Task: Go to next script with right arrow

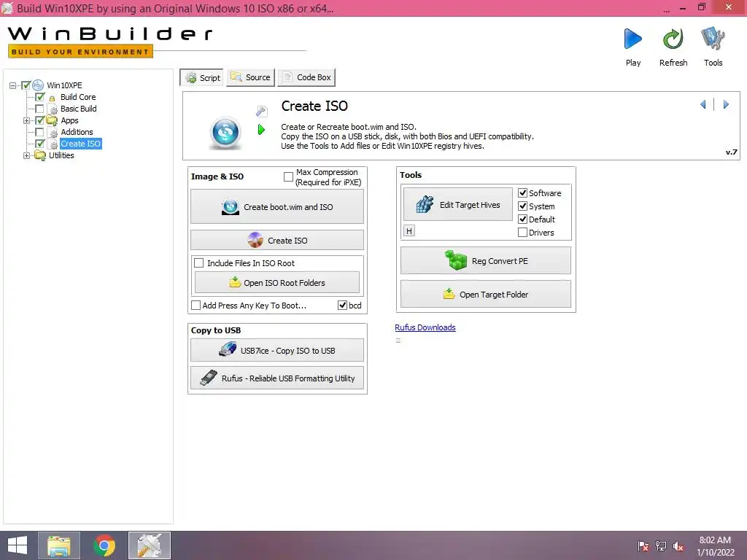Action: click(726, 104)
